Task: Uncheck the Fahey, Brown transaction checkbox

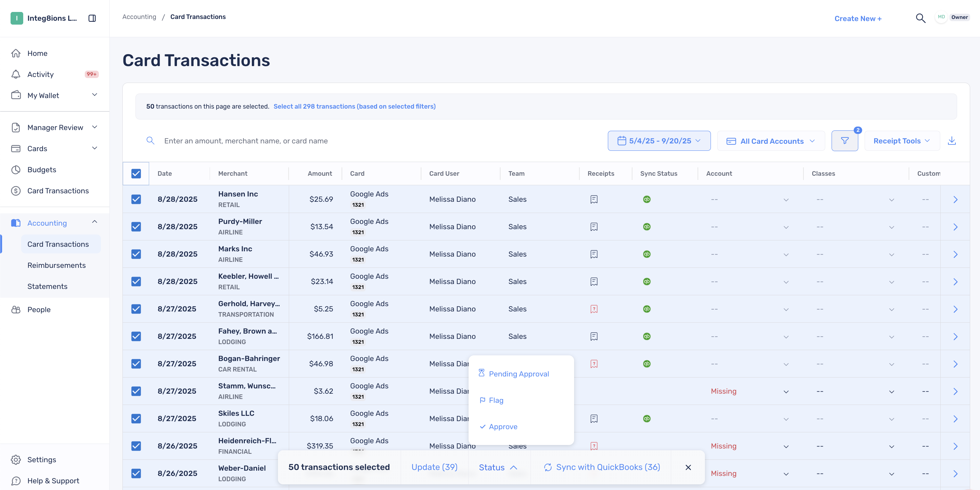Action: [136, 336]
